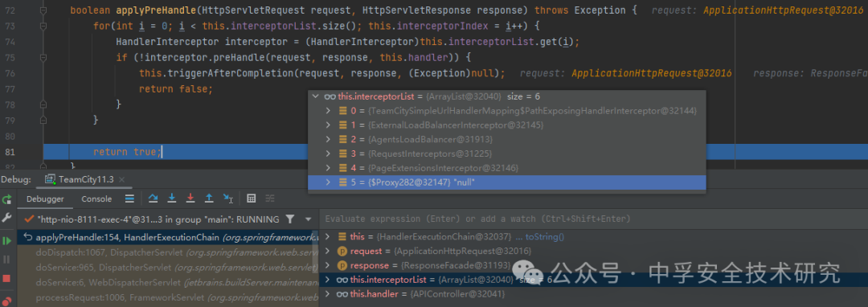The image size is (868, 307).
Task: Select the AgentsLoadBalancer@31913 row
Action: [x=507, y=139]
